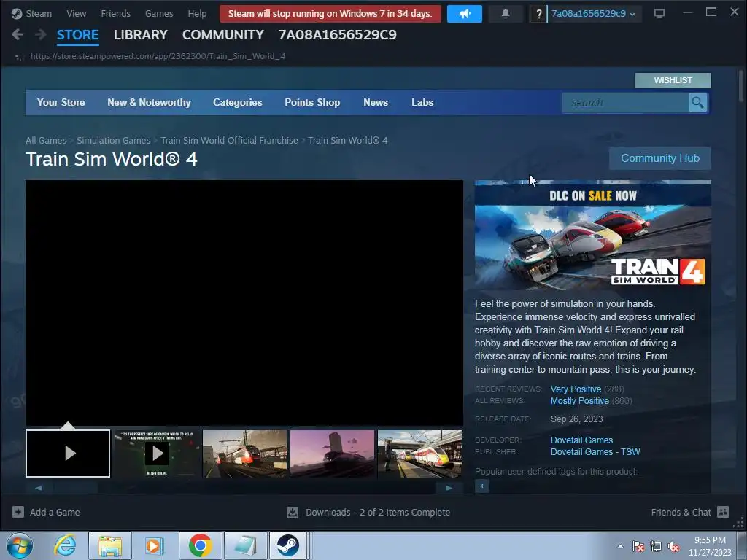Image resolution: width=747 pixels, height=560 pixels.
Task: Select the pink sky train screenshot thumbnail
Action: pos(333,454)
